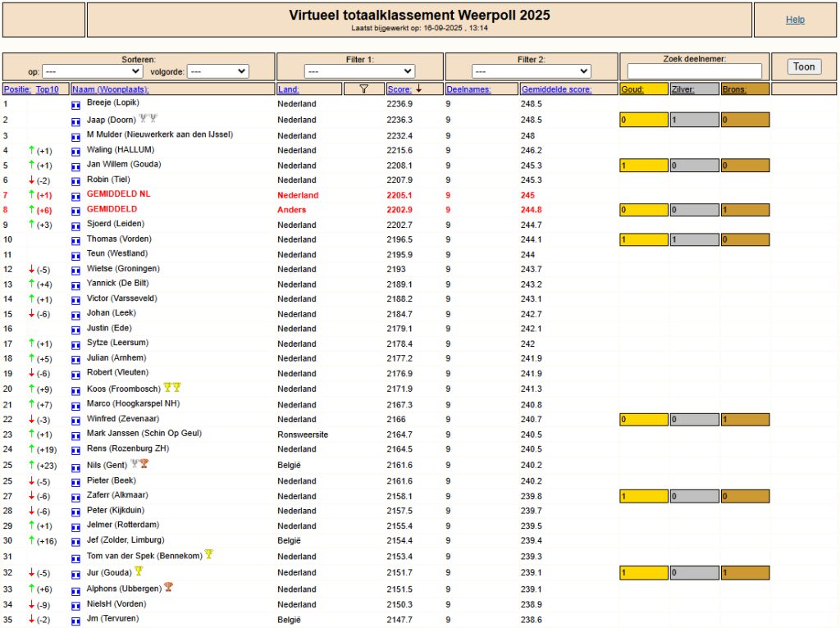Click the blue icon for Nils (Gent)
The width and height of the screenshot is (840, 628).
(75, 467)
